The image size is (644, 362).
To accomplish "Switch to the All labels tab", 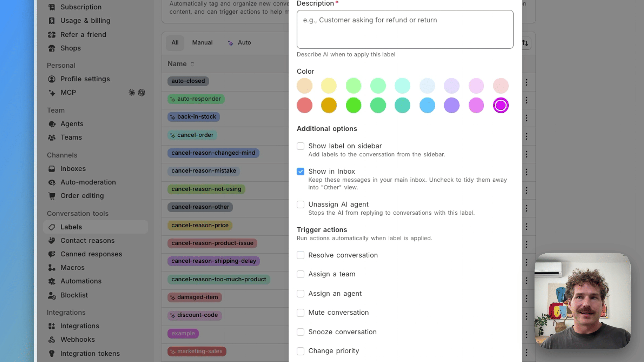I will coord(175,43).
